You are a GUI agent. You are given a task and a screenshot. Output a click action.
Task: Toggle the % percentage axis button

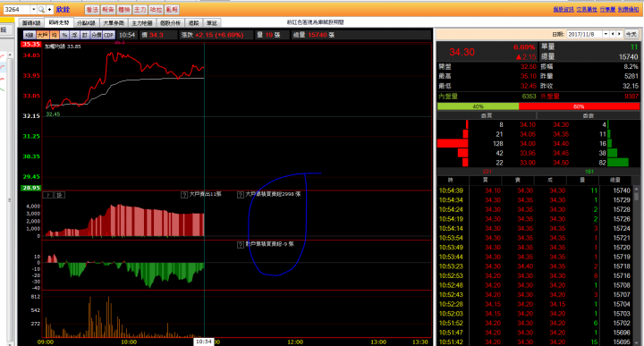64,35
